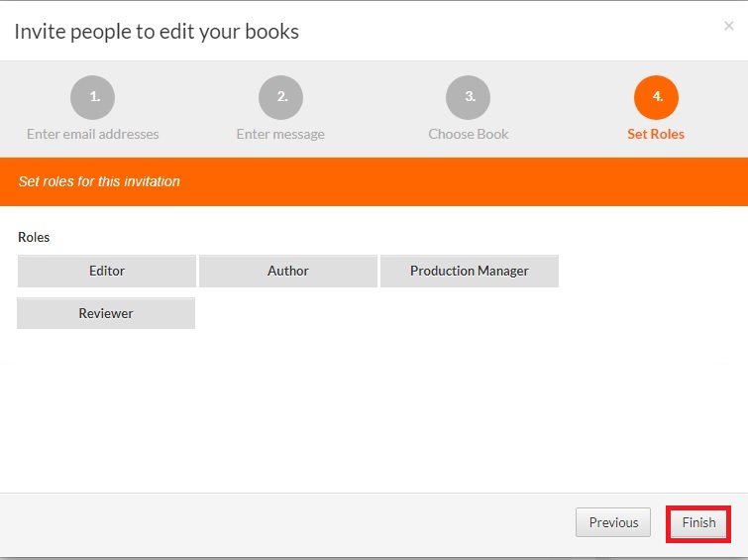Screen dimensions: 748x560
Task: Pick the Reviewer role
Action: [x=106, y=313]
